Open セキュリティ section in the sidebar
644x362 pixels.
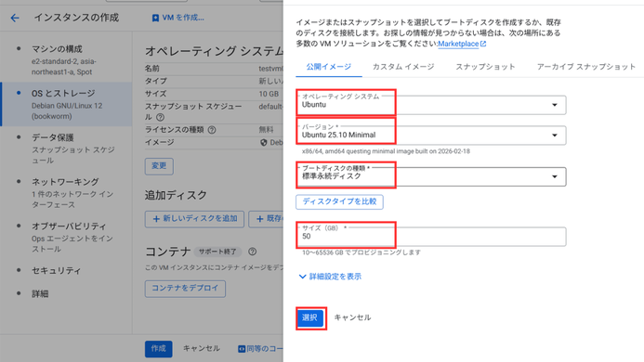pyautogui.click(x=57, y=270)
